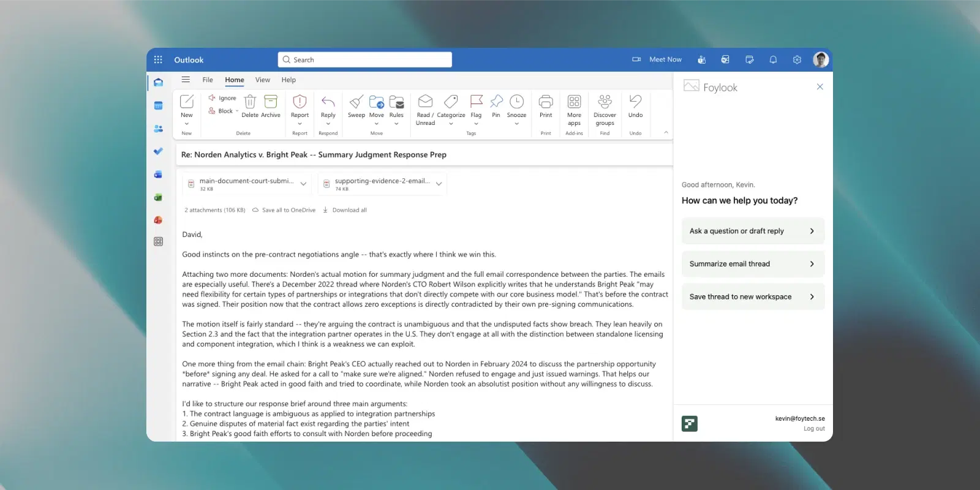Close the Foylook side panel
This screenshot has height=490, width=980.
click(x=820, y=87)
